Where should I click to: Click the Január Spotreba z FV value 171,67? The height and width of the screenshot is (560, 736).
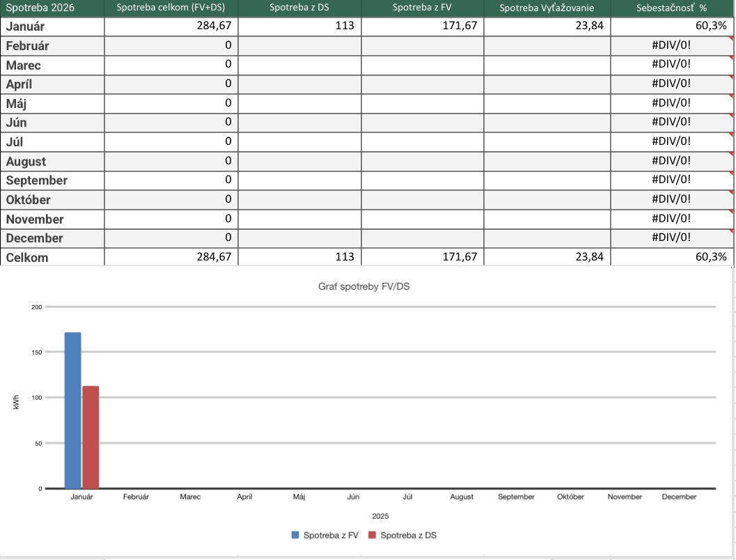point(423,26)
